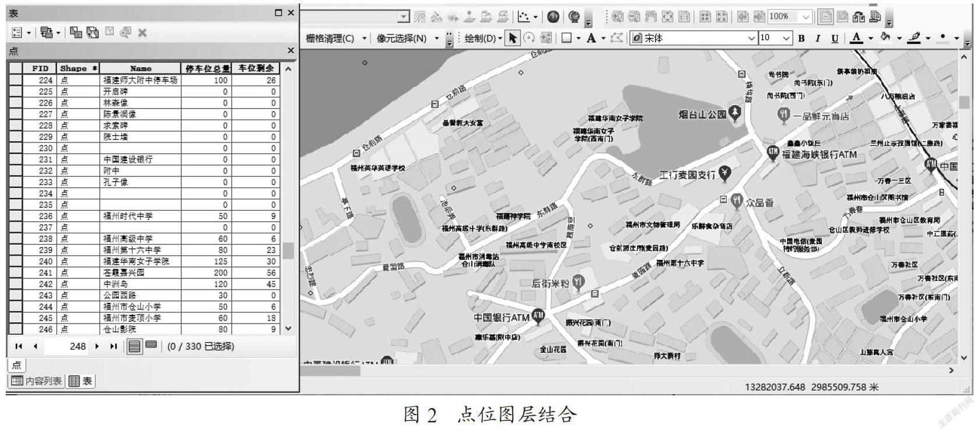The width and height of the screenshot is (980, 435).
Task: Click the Switch Selection icon
Action: click(93, 33)
